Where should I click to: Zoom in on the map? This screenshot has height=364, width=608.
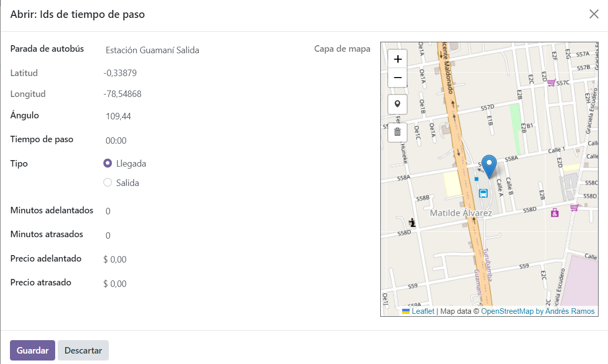tap(397, 59)
